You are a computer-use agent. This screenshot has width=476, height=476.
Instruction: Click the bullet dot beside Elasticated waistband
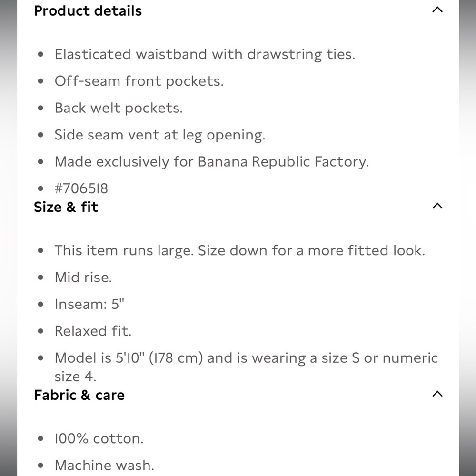coord(40,55)
